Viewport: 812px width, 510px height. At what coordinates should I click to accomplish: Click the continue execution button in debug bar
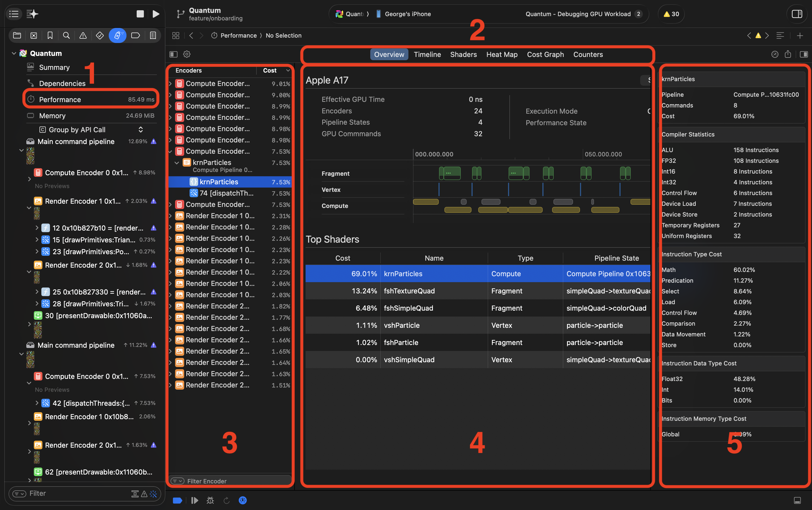point(194,500)
